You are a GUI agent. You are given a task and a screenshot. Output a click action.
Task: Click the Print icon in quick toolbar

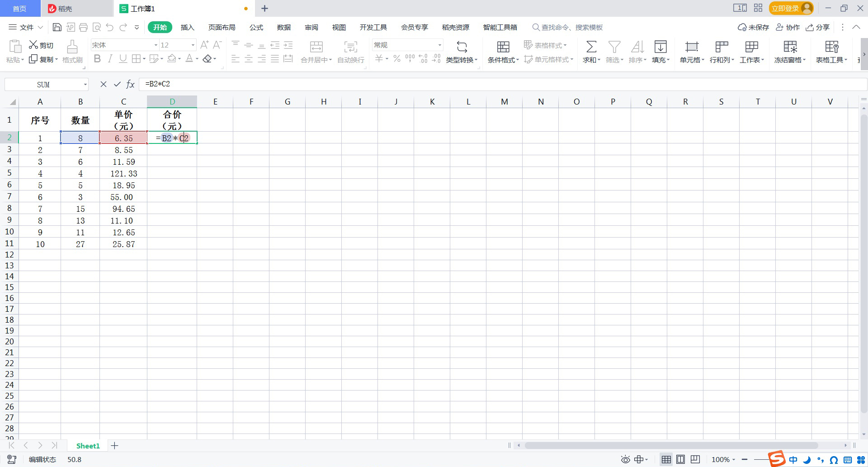[83, 27]
